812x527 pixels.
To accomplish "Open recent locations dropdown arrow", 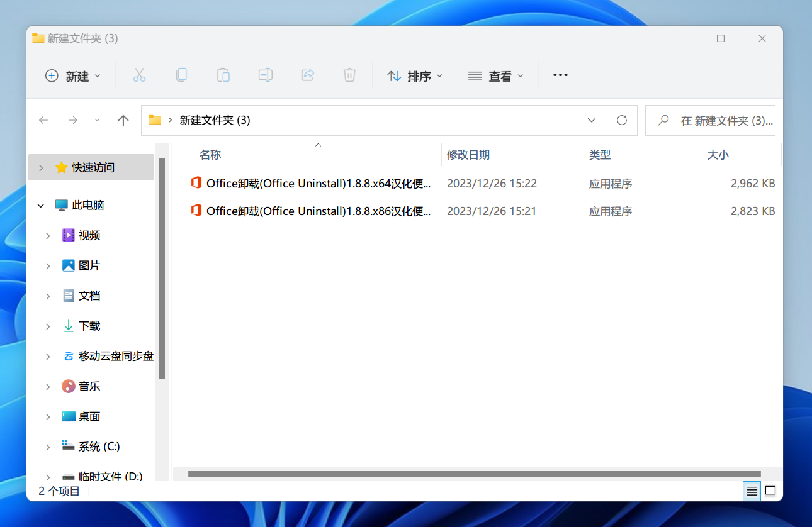I will tap(97, 120).
